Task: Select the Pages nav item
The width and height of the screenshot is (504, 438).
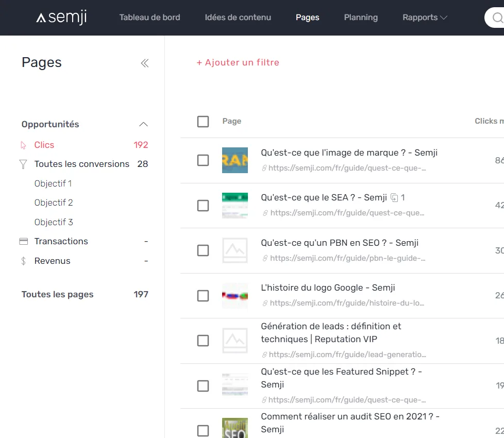Action: (x=308, y=18)
